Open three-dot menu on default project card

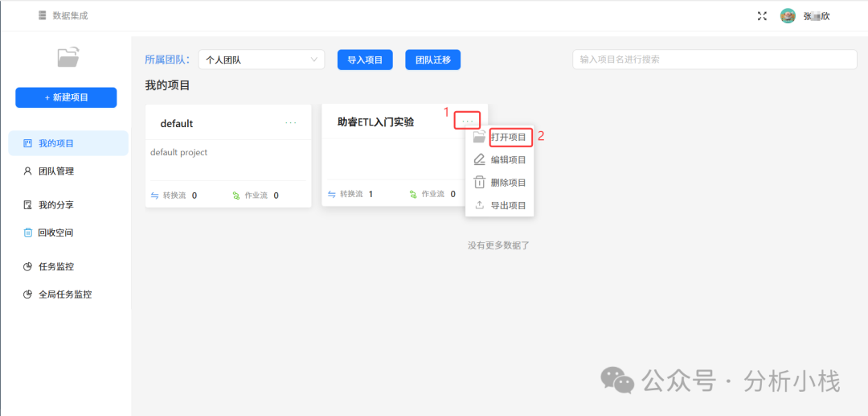[x=291, y=123]
